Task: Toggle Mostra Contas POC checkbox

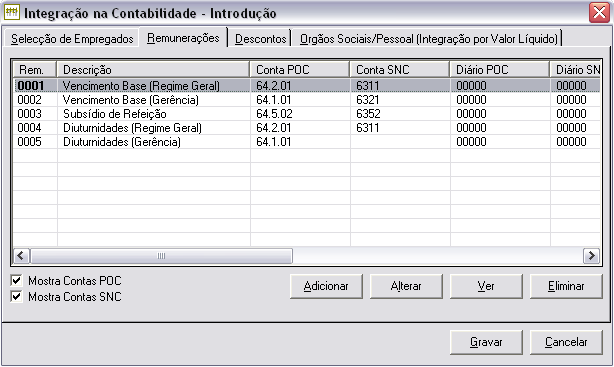Action: coord(16,281)
